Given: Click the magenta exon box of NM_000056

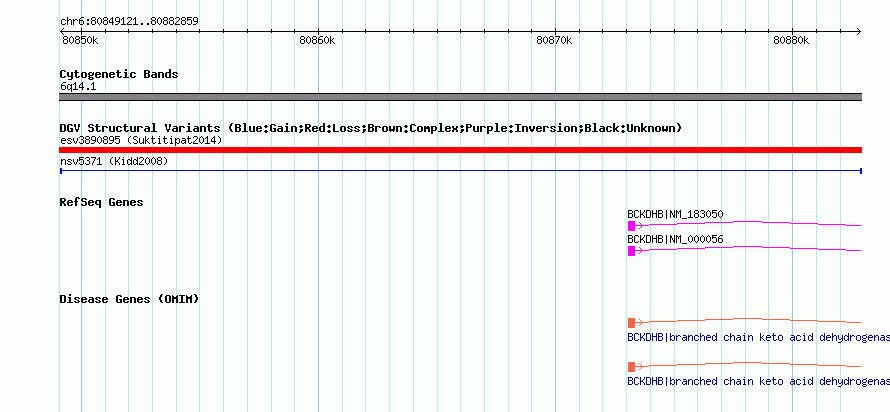Looking at the screenshot, I should (x=631, y=251).
